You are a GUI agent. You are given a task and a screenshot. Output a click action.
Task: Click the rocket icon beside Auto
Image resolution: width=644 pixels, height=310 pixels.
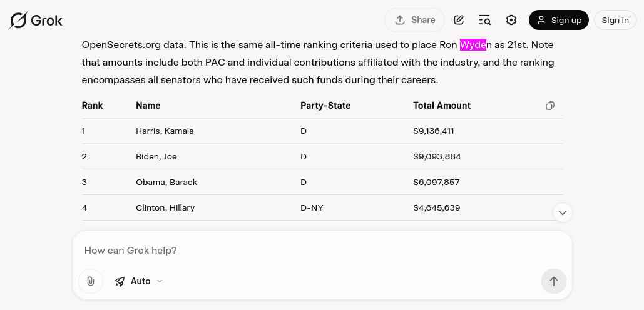[x=120, y=281]
